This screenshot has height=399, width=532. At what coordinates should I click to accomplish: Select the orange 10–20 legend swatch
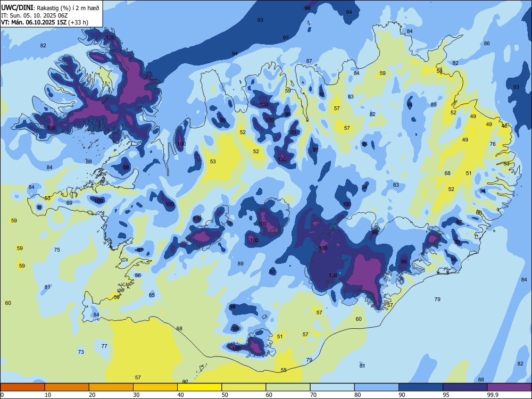(x=67, y=387)
